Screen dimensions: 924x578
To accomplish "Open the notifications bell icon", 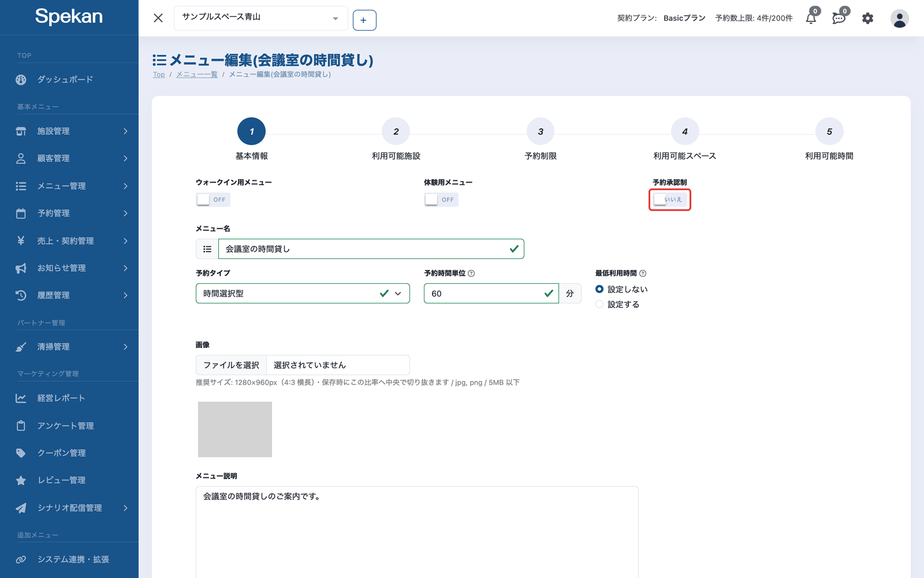I will click(x=811, y=18).
